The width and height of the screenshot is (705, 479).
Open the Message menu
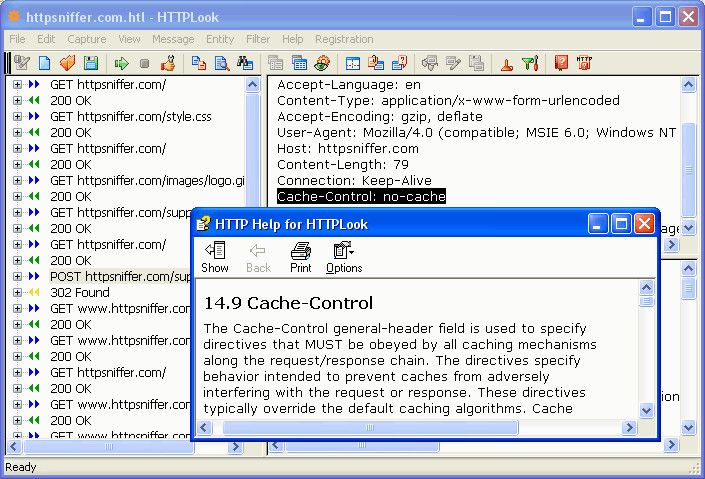pyautogui.click(x=173, y=39)
